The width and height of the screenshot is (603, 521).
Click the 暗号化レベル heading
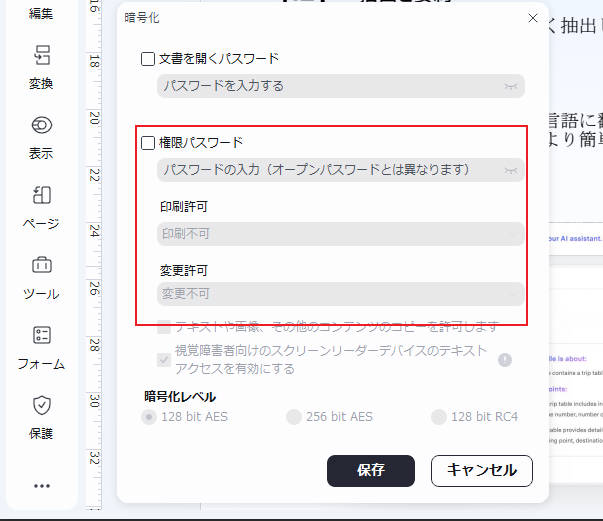pos(180,396)
